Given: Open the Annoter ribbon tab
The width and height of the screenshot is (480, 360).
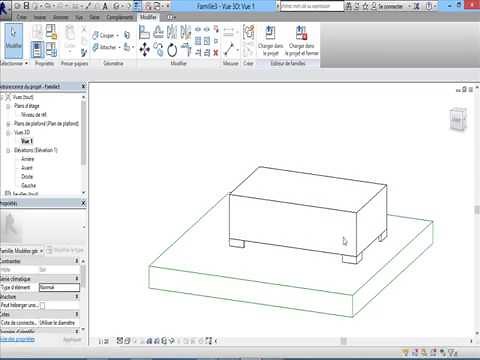Looking at the screenshot, I should [61, 17].
